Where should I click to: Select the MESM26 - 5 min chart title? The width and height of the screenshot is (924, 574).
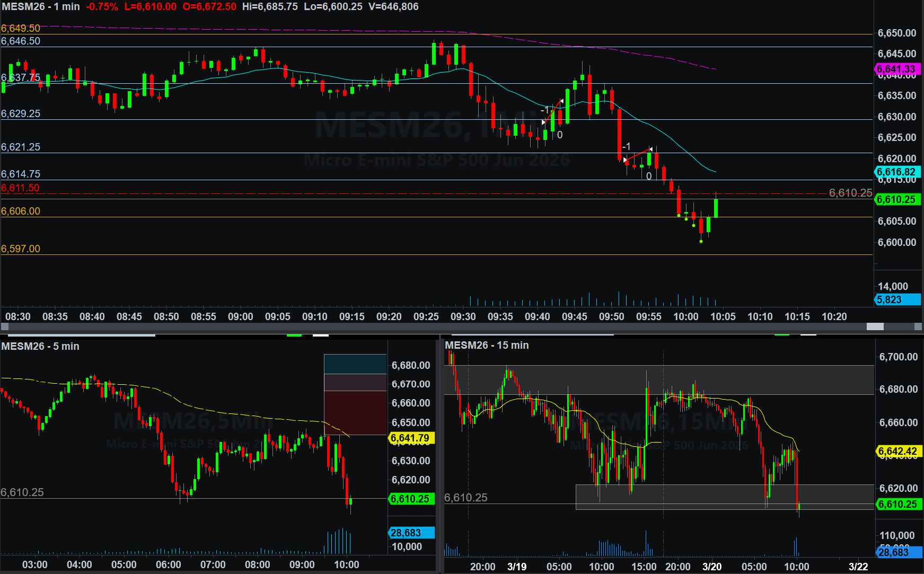(40, 346)
